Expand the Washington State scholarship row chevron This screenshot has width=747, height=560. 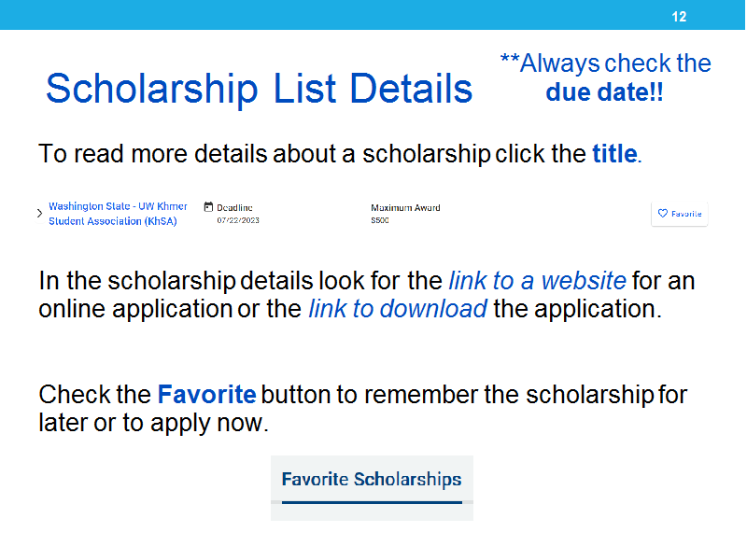pyautogui.click(x=39, y=214)
